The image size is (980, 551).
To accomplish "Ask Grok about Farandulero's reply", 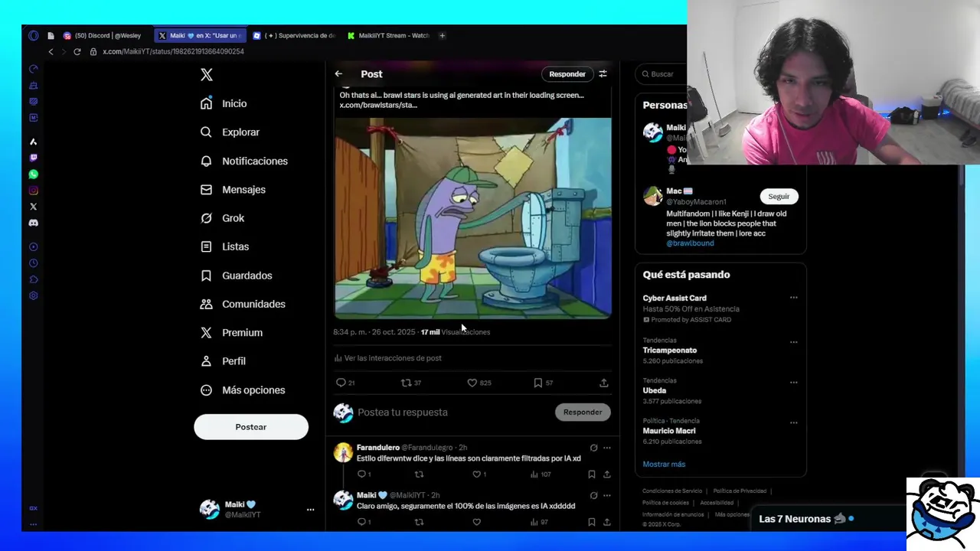I will tap(593, 448).
